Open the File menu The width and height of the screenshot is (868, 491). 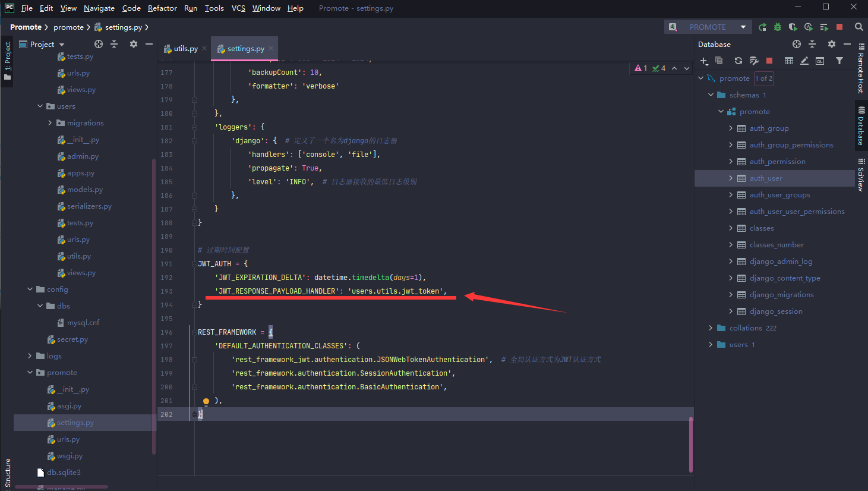pos(27,8)
